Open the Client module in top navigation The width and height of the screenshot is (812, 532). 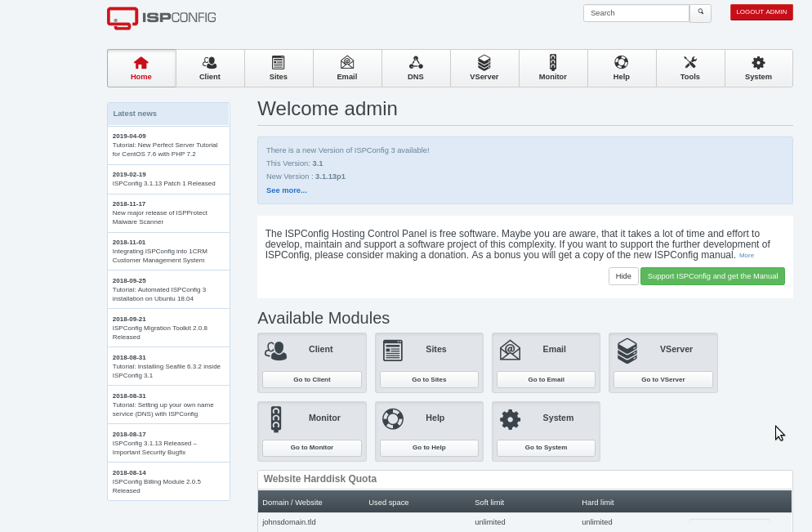tap(210, 69)
